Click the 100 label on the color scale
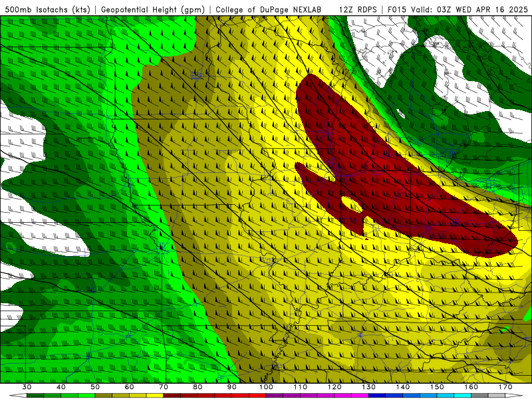Viewport: 532px width, 399px height. pyautogui.click(x=266, y=387)
